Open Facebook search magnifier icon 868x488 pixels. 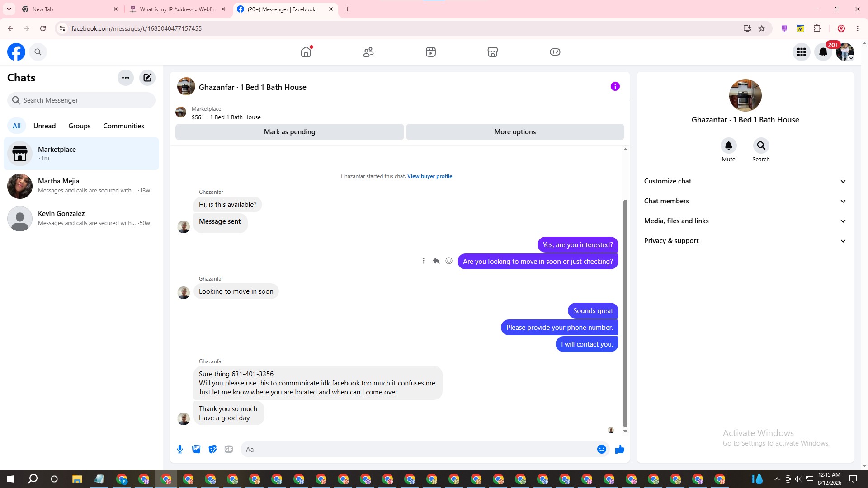(38, 52)
